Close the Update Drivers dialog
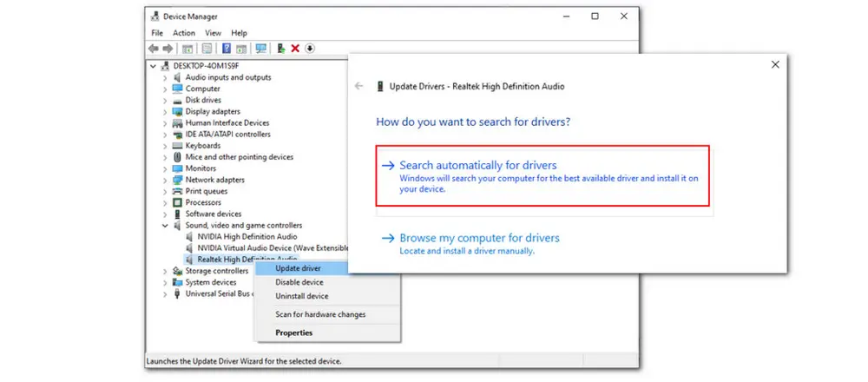Screen dimensions: 868x382 click(774, 64)
